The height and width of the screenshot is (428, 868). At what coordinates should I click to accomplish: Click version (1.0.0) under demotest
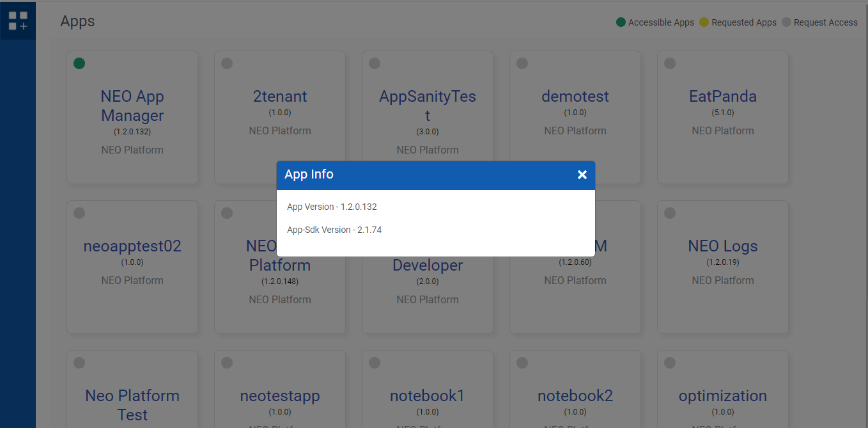coord(575,113)
